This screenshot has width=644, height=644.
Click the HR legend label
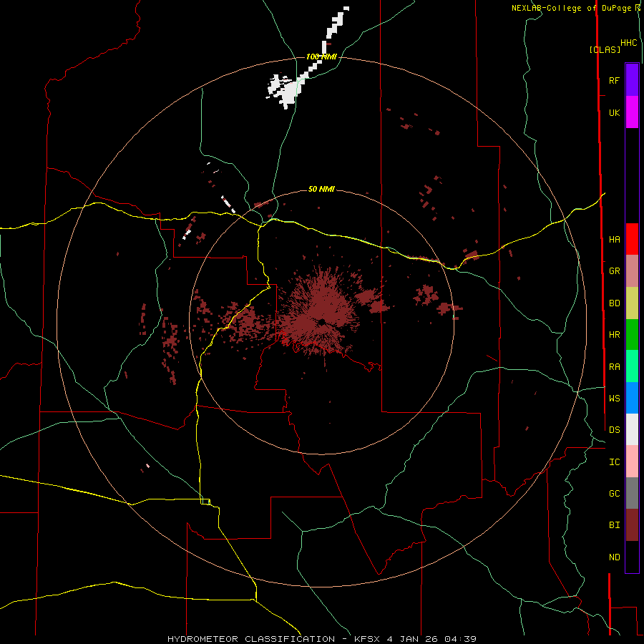pyautogui.click(x=614, y=335)
